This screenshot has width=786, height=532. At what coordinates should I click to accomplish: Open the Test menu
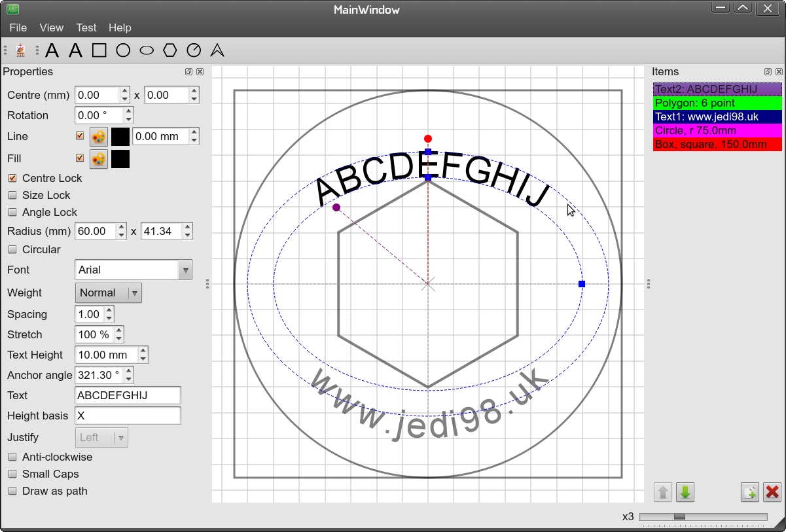86,27
